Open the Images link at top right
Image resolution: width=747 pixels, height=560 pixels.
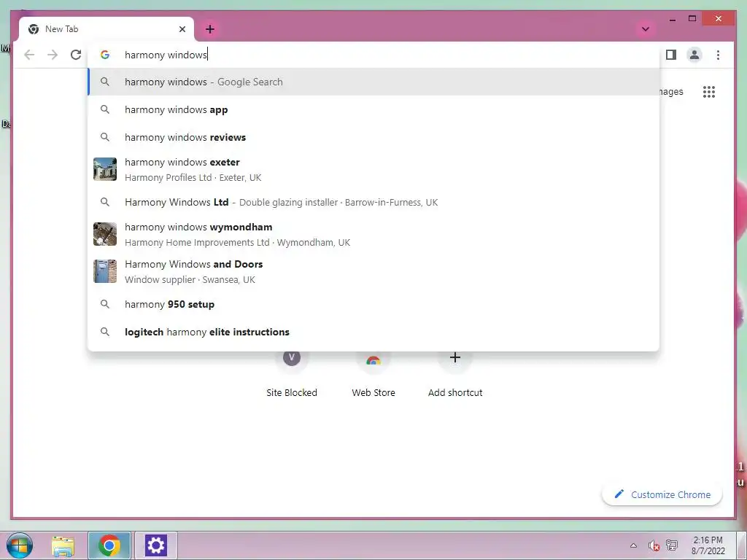tap(671, 91)
